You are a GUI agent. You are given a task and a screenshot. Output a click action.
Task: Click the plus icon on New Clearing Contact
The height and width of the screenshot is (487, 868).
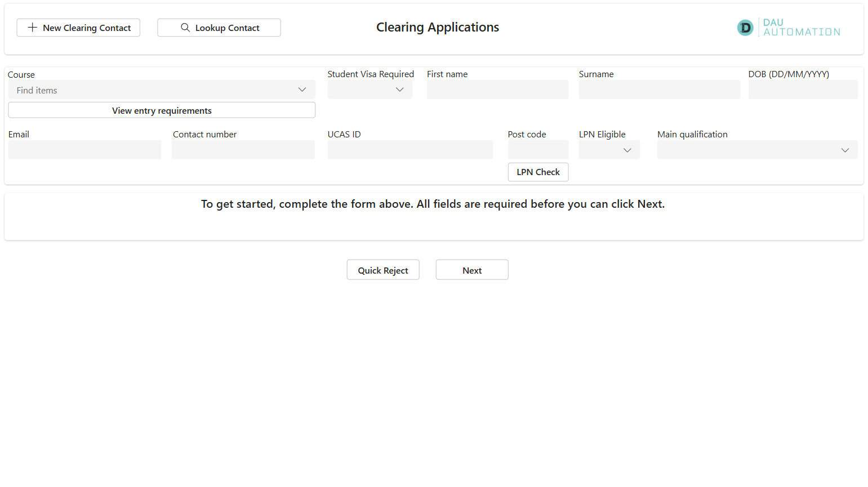(x=32, y=27)
